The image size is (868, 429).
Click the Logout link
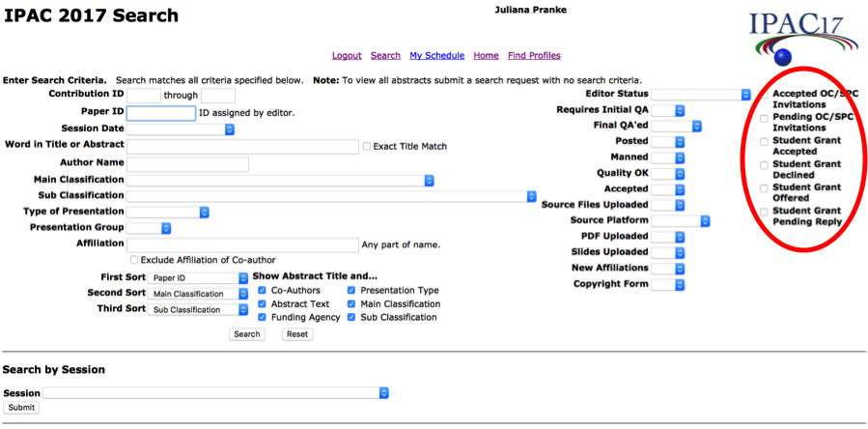pos(347,55)
